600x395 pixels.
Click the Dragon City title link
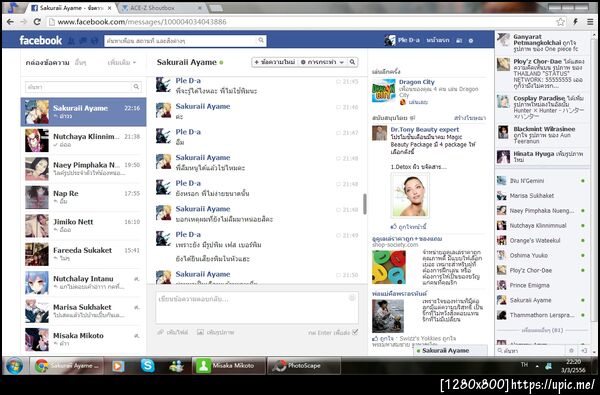[417, 82]
